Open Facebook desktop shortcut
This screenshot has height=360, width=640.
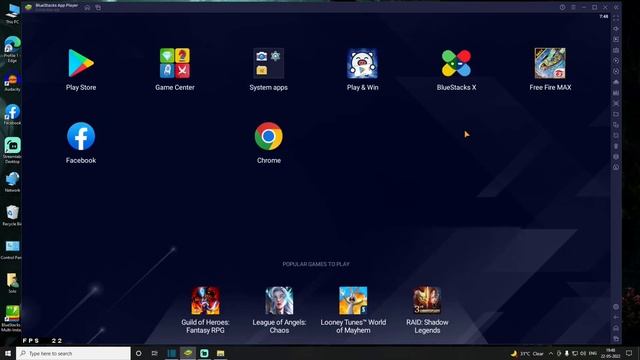[12, 115]
